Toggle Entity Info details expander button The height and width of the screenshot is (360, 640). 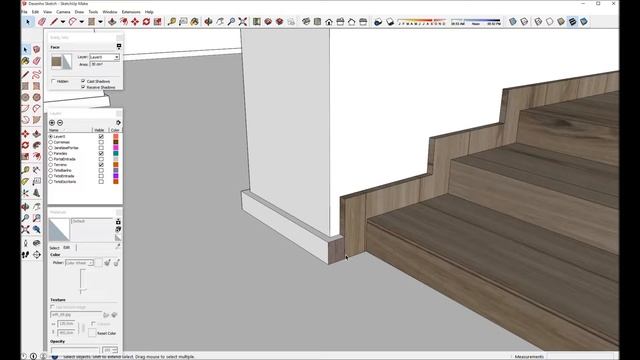pyautogui.click(x=119, y=47)
